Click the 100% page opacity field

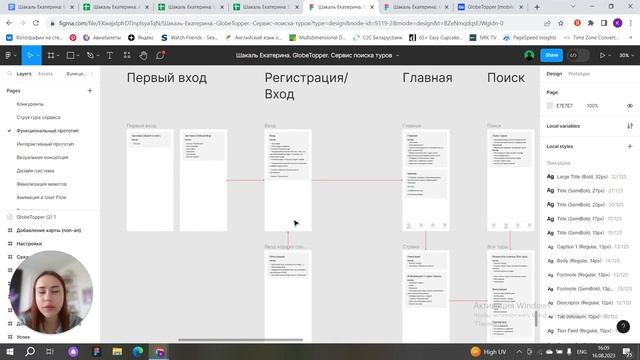pos(592,106)
